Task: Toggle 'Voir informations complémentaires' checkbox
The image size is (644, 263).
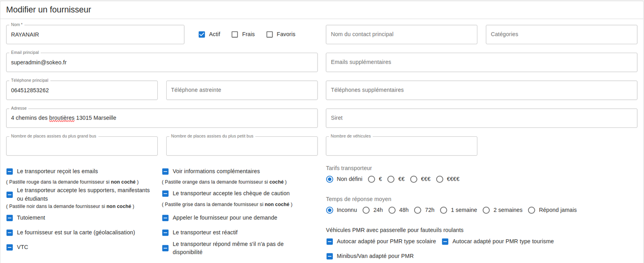Action: (x=165, y=172)
